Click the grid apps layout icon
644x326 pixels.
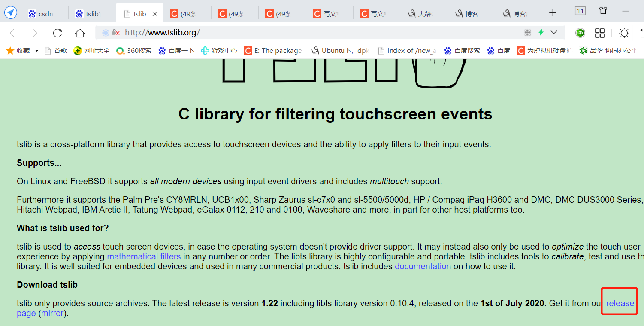pyautogui.click(x=599, y=33)
